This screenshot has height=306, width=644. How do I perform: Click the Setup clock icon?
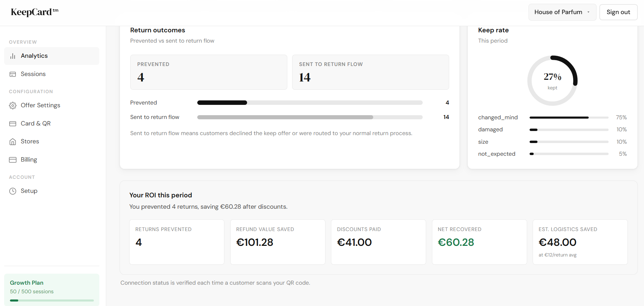pos(13,191)
